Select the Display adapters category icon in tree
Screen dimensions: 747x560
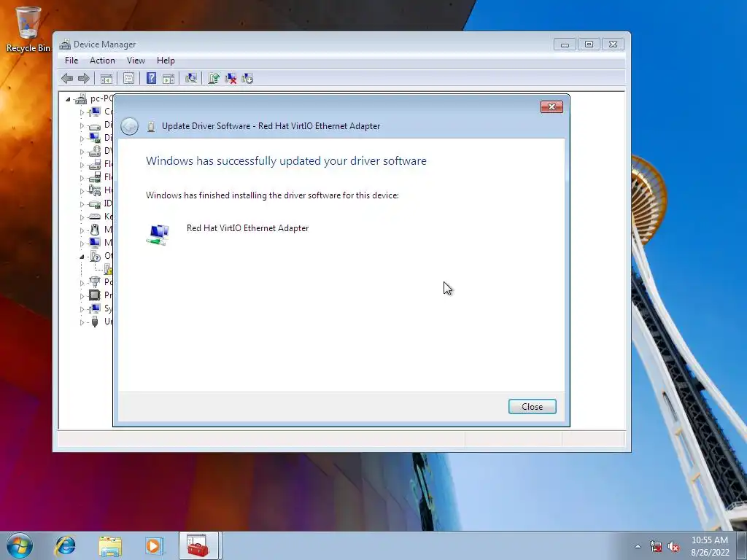95,138
